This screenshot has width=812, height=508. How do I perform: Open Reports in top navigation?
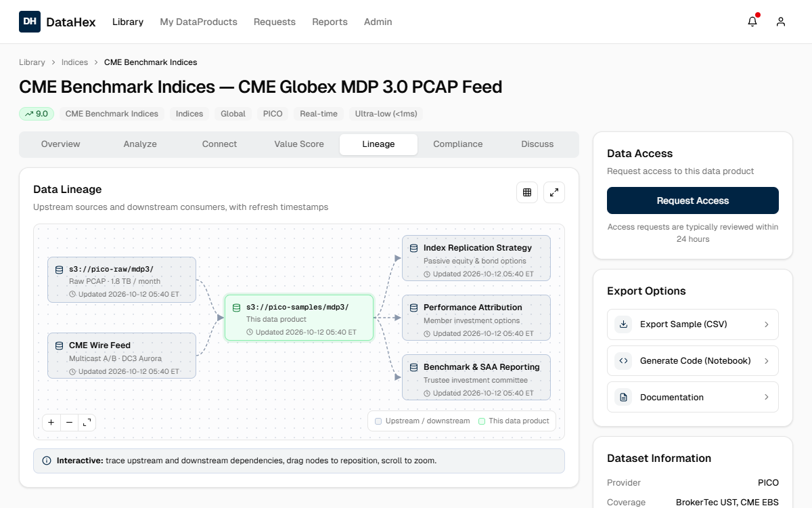[x=330, y=22]
